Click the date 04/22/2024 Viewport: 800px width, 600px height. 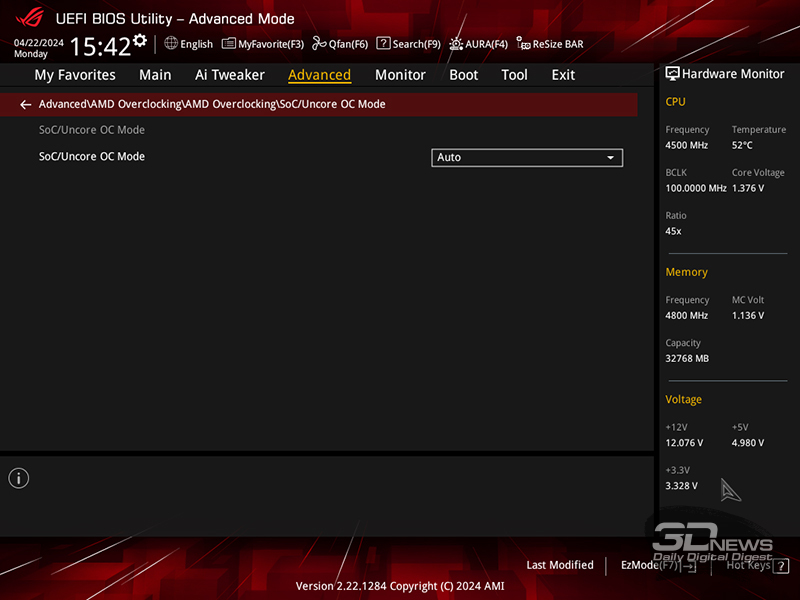39,43
